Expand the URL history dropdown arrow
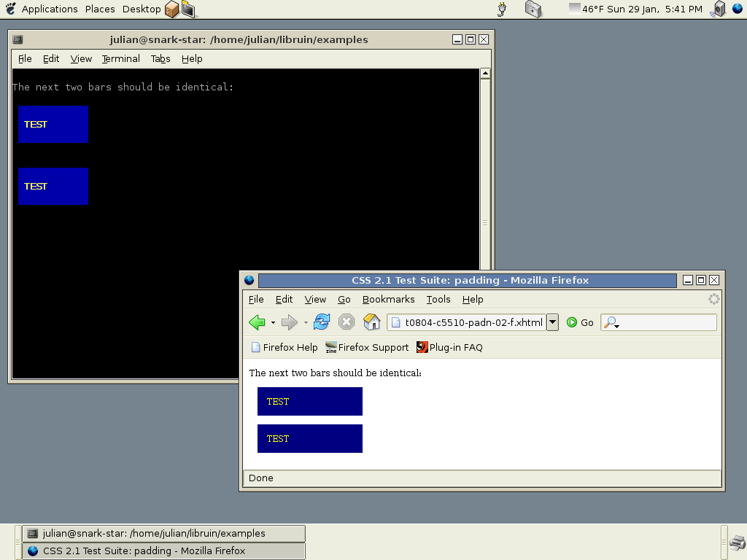747x560 pixels. point(552,322)
